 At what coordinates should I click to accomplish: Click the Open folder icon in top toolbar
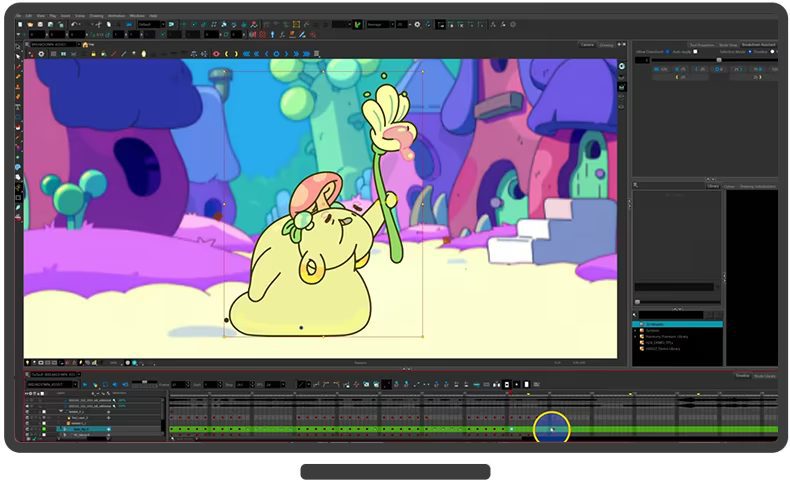30,24
